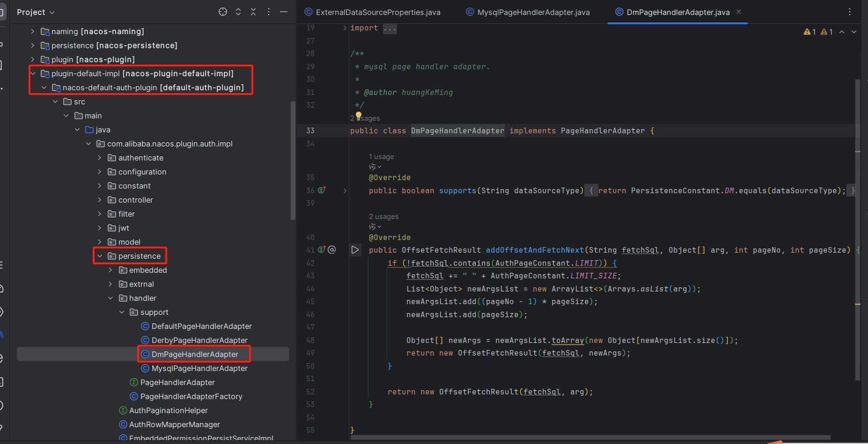Click the editor vertical scrollbar
Viewport: 868px width, 444px height.
858,229
